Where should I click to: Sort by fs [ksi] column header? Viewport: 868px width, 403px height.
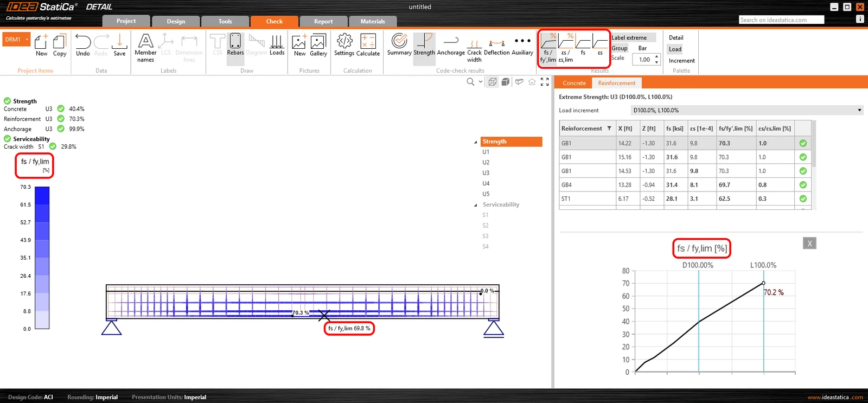pyautogui.click(x=674, y=129)
